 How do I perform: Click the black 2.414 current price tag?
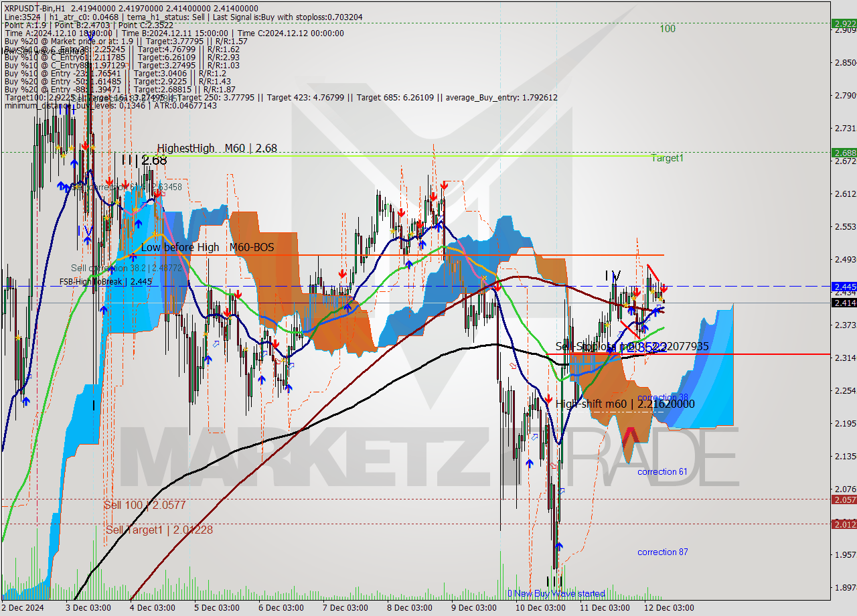[844, 303]
